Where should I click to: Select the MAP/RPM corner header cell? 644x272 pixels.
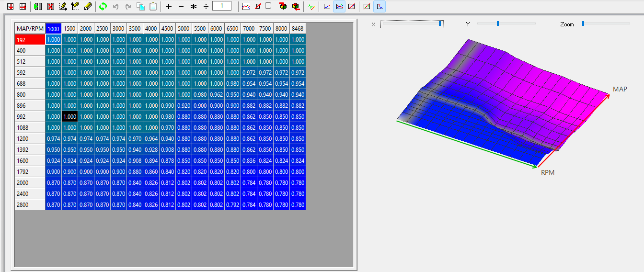[x=30, y=28]
